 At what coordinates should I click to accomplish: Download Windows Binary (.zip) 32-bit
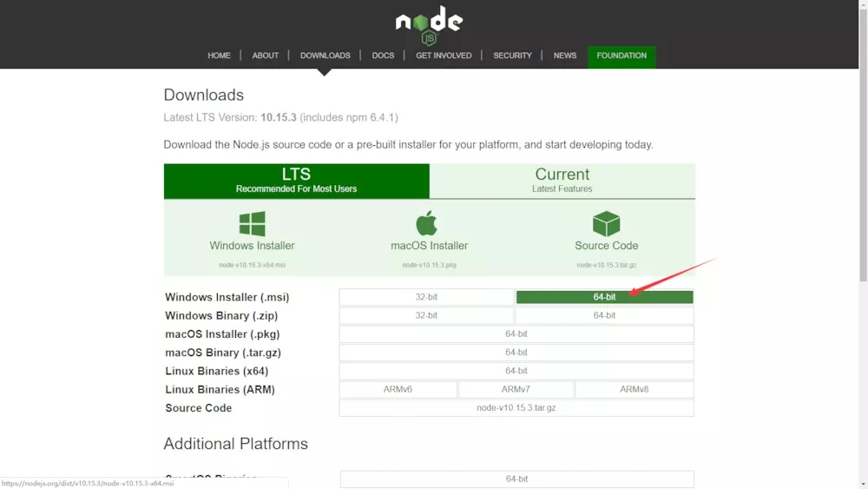(426, 315)
